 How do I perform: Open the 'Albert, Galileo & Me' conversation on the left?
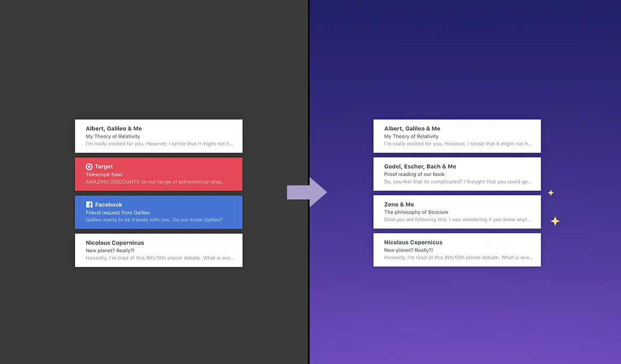coord(158,136)
